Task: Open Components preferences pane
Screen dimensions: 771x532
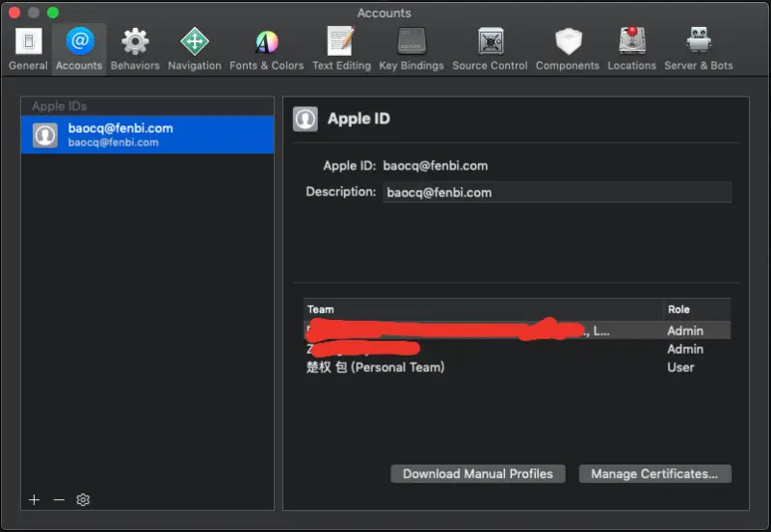Action: (568, 49)
